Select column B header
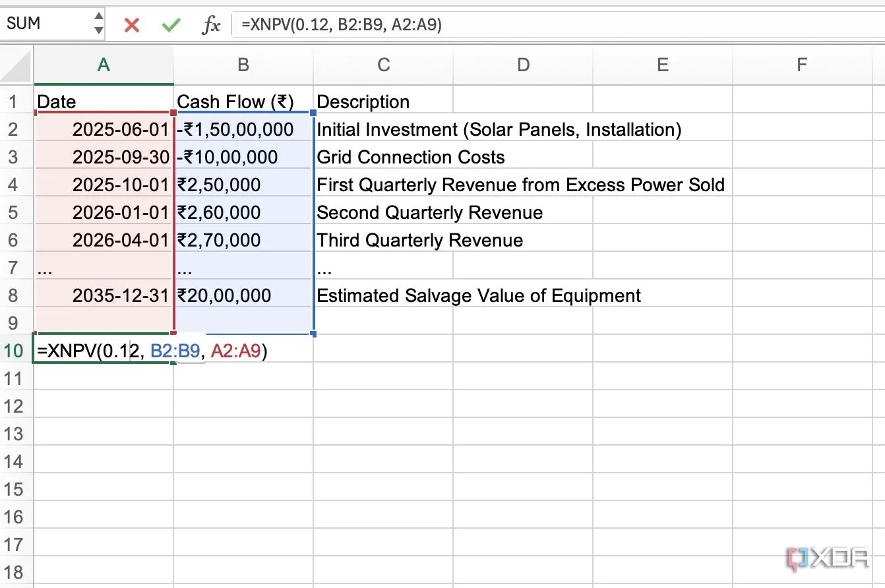The width and height of the screenshot is (885, 588). pos(243,65)
